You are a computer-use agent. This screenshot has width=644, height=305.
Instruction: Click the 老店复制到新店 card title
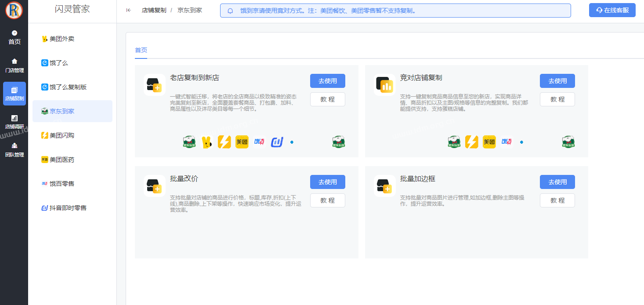point(195,78)
